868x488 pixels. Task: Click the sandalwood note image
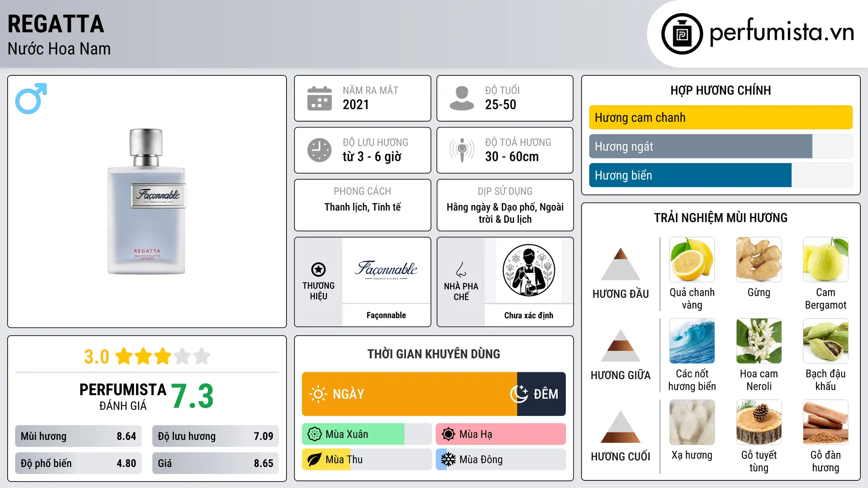tap(826, 422)
